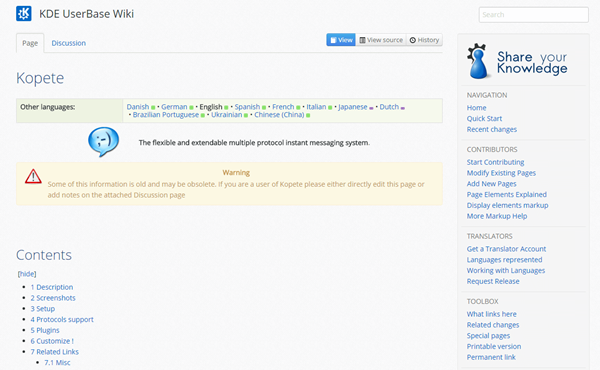The width and height of the screenshot is (600, 370).
Task: Open the Ukrainian language version
Action: coord(227,115)
